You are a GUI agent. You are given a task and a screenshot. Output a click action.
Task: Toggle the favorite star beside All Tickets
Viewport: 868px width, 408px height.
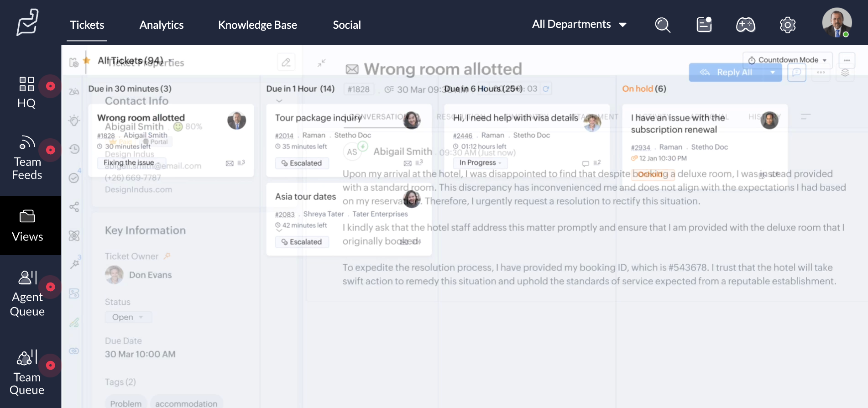click(x=86, y=60)
